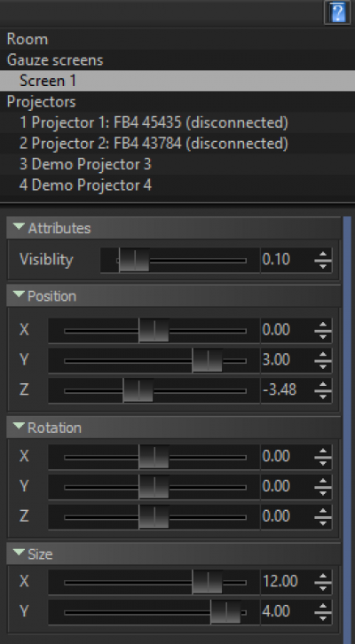
Task: Open the help question mark icon
Action: coord(337,13)
